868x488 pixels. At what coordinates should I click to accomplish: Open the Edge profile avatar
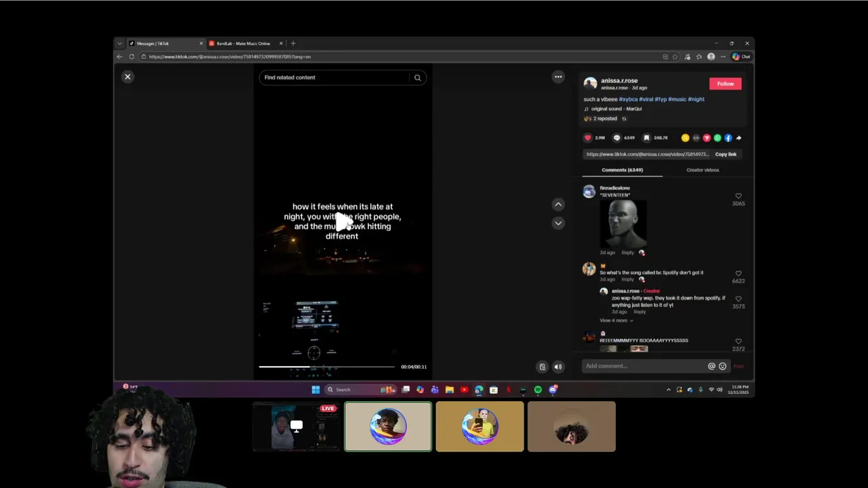[x=711, y=57]
